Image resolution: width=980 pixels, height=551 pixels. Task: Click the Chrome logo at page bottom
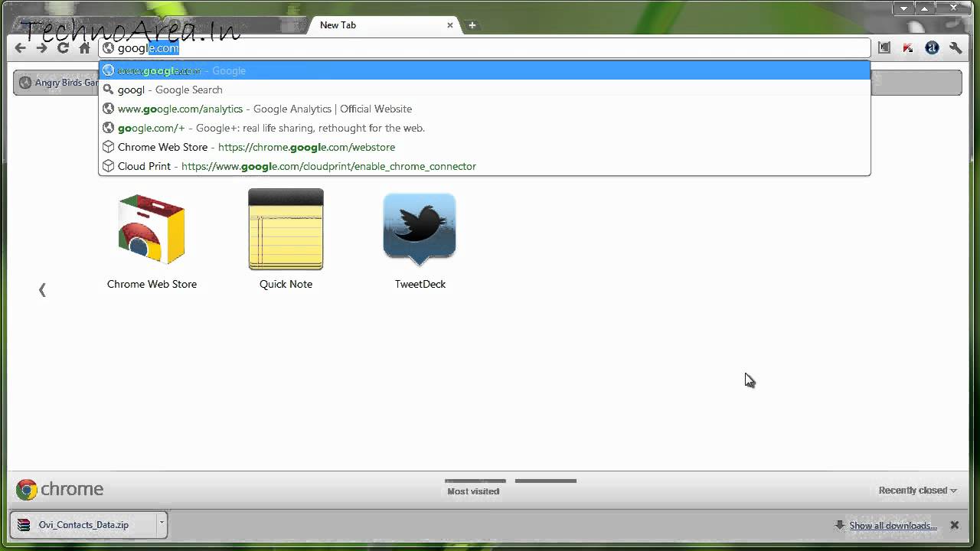[x=60, y=490]
